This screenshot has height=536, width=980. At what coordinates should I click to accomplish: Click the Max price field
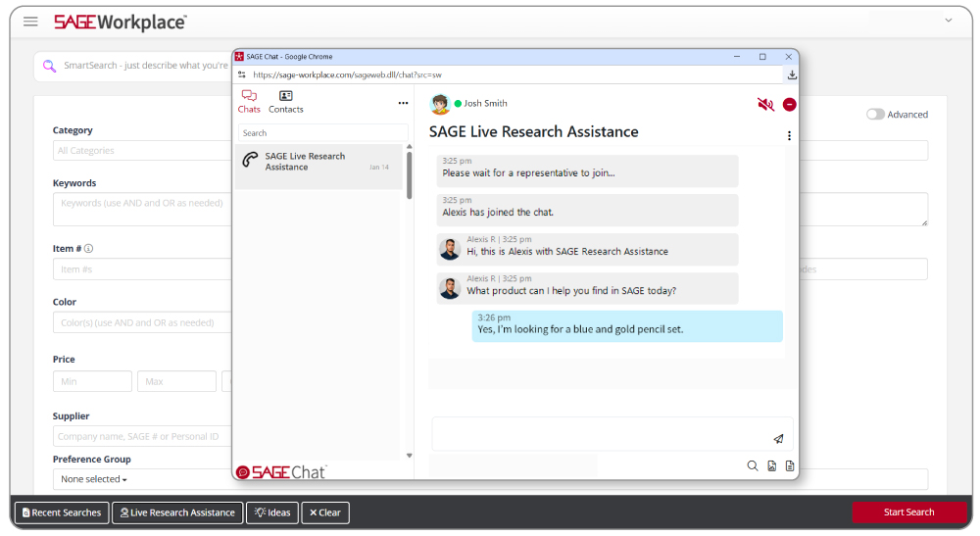coord(176,382)
